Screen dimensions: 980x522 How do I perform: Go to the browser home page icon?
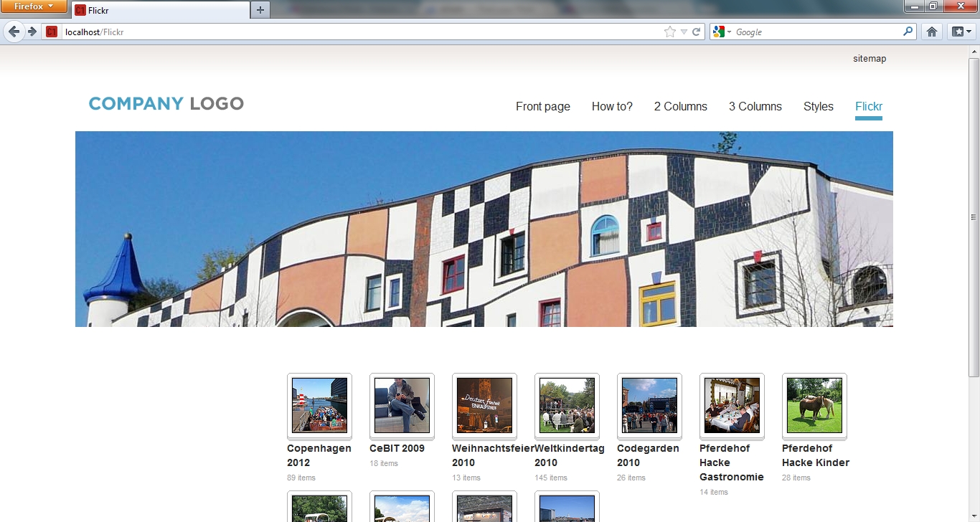pos(931,32)
